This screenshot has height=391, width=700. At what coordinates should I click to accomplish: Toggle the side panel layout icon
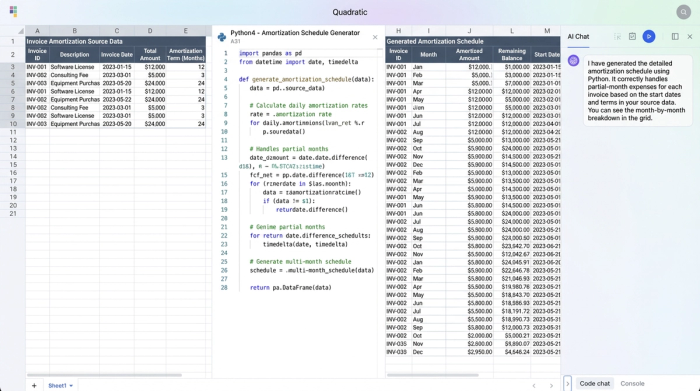click(675, 37)
